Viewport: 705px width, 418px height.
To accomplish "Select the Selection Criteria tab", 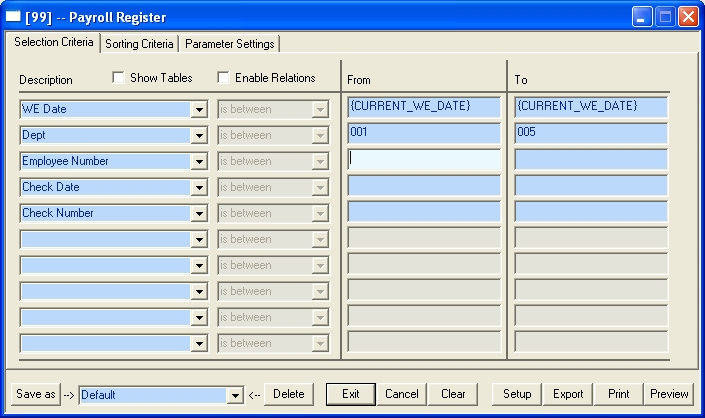I will (53, 43).
